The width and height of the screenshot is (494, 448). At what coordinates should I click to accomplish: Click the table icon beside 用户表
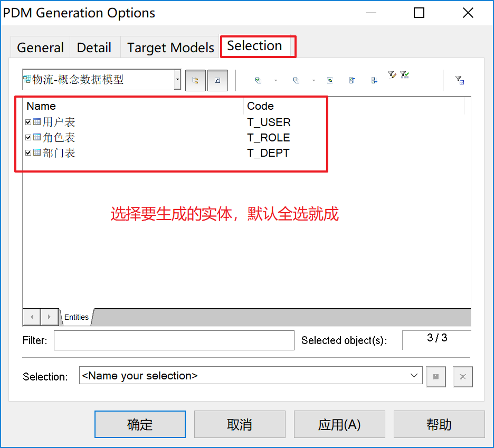coord(37,121)
